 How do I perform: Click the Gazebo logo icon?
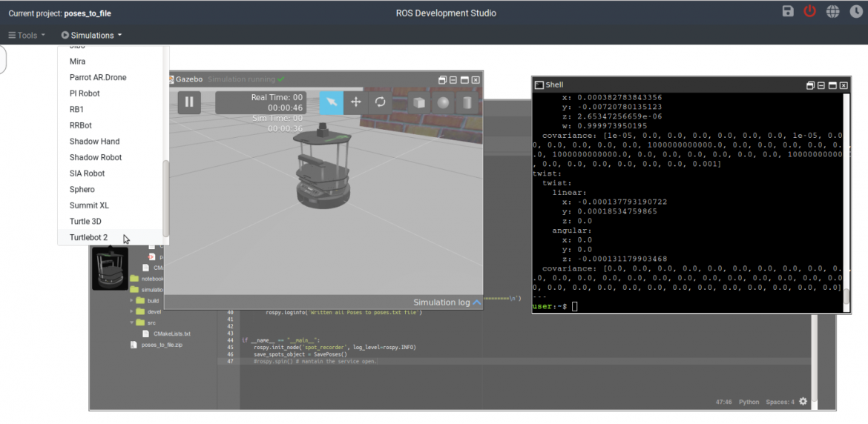tap(171, 79)
